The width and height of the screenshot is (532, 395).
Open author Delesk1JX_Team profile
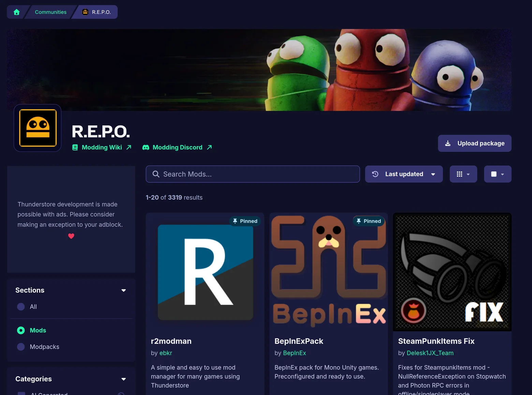pos(430,353)
